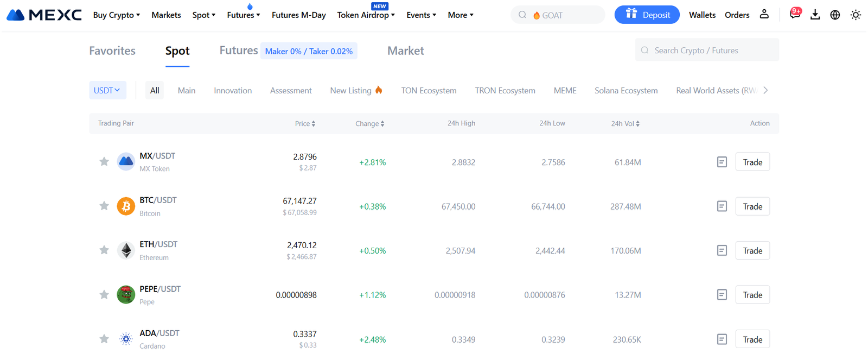
Task: Select the MEME category filter
Action: (565, 91)
